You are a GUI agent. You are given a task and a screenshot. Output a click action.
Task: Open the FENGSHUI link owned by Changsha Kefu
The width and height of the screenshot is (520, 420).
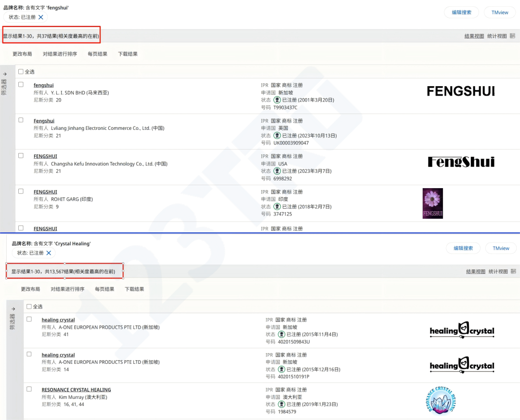pos(45,156)
